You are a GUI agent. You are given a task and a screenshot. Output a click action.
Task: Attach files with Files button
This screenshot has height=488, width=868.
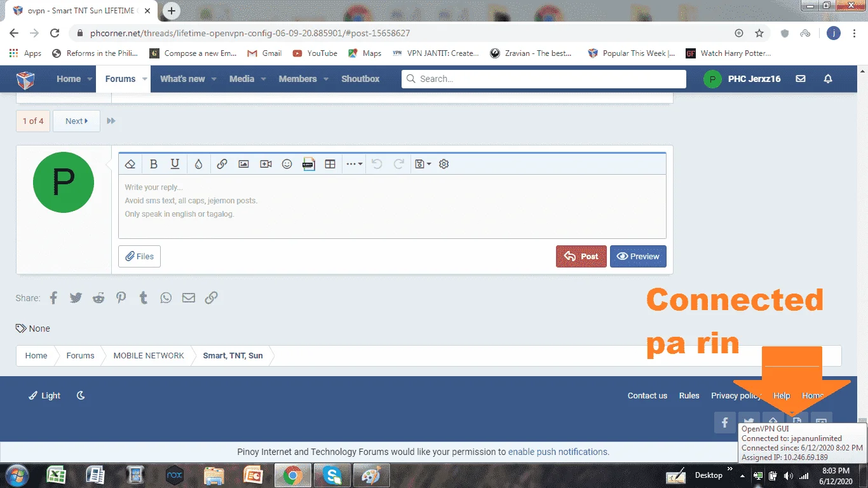(x=140, y=256)
